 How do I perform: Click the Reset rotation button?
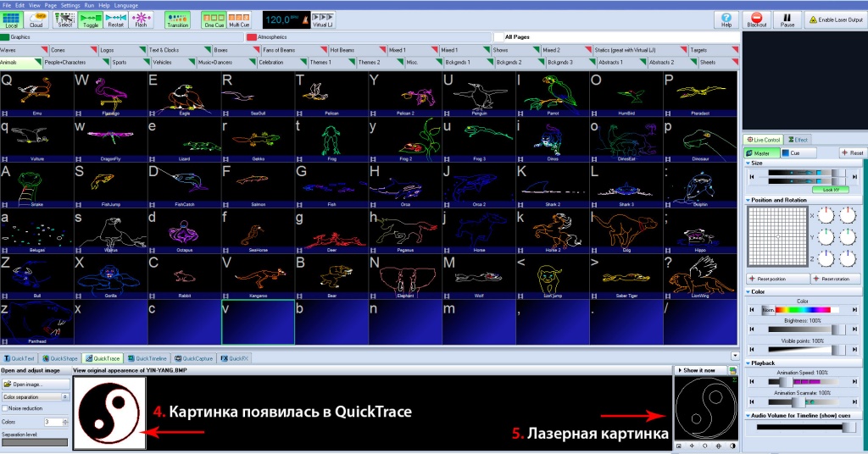click(x=835, y=279)
